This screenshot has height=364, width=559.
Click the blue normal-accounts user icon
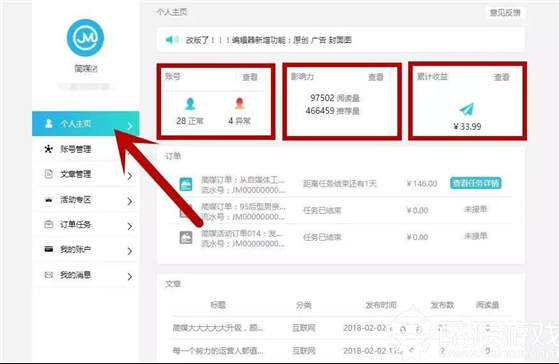pos(190,103)
